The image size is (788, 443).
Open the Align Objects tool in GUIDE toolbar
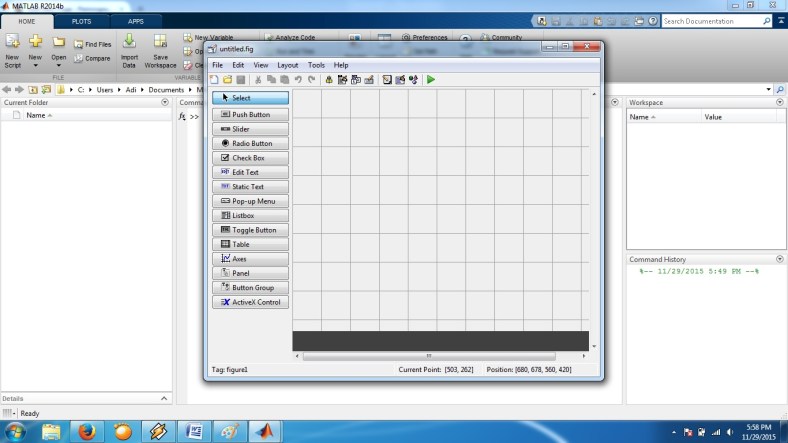(x=329, y=79)
